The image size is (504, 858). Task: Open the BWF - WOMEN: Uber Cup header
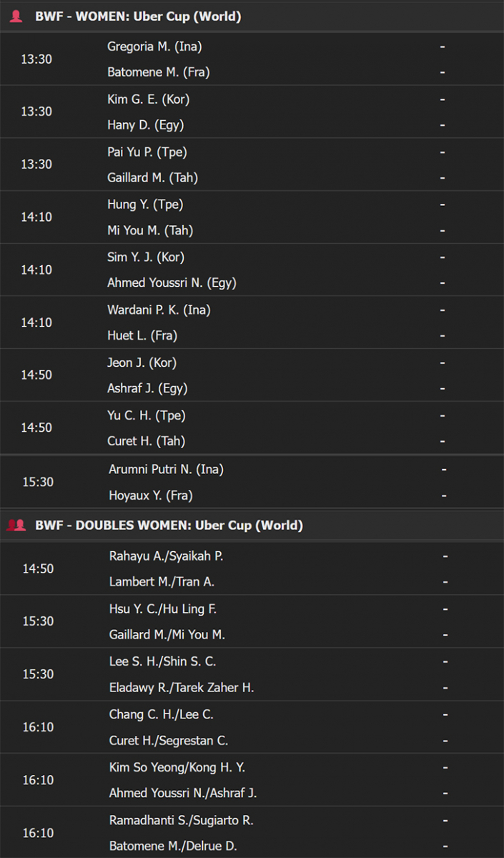[252, 16]
